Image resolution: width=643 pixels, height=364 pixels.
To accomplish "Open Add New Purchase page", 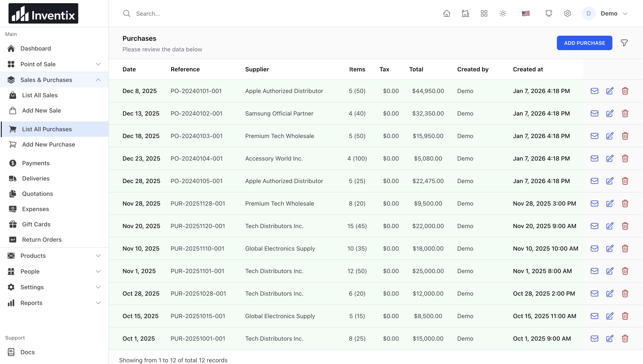I will [x=54, y=144].
